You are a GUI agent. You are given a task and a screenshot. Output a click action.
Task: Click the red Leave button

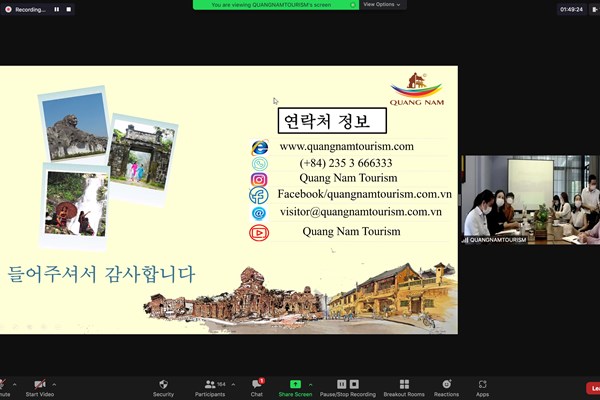tap(593, 388)
